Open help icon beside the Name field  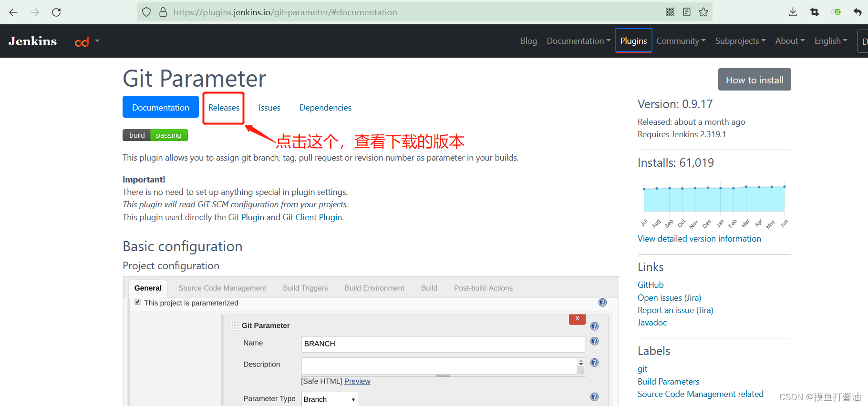click(x=594, y=341)
